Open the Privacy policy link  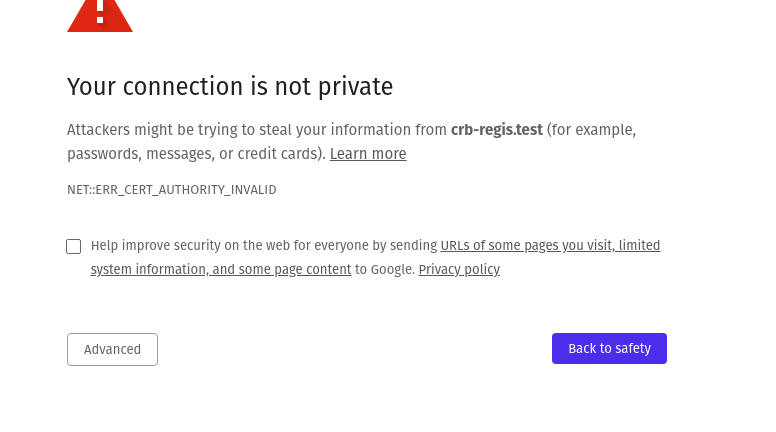click(x=459, y=269)
